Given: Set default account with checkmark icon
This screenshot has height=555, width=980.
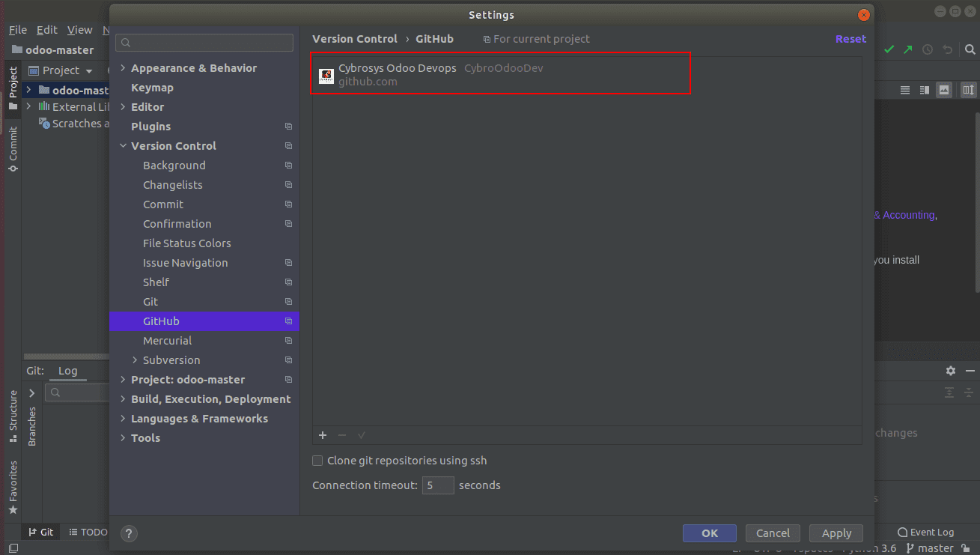Looking at the screenshot, I should click(362, 435).
